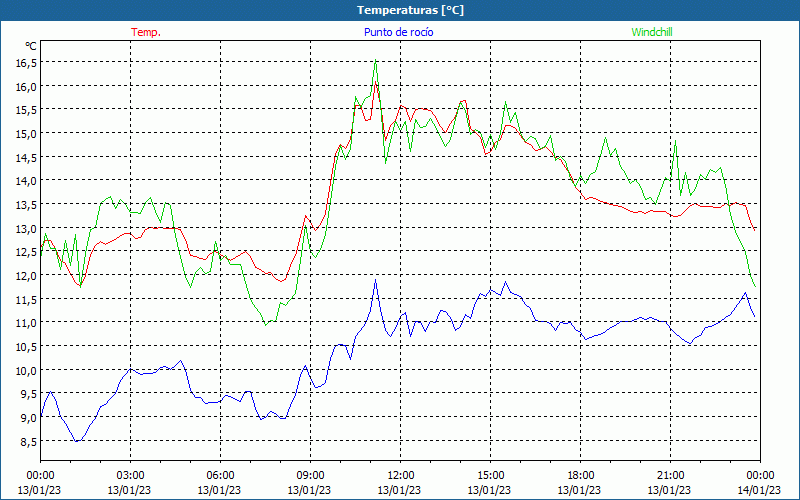800x500 pixels.
Task: Click the 13/01/23 date under 09:00
Action: (x=309, y=490)
